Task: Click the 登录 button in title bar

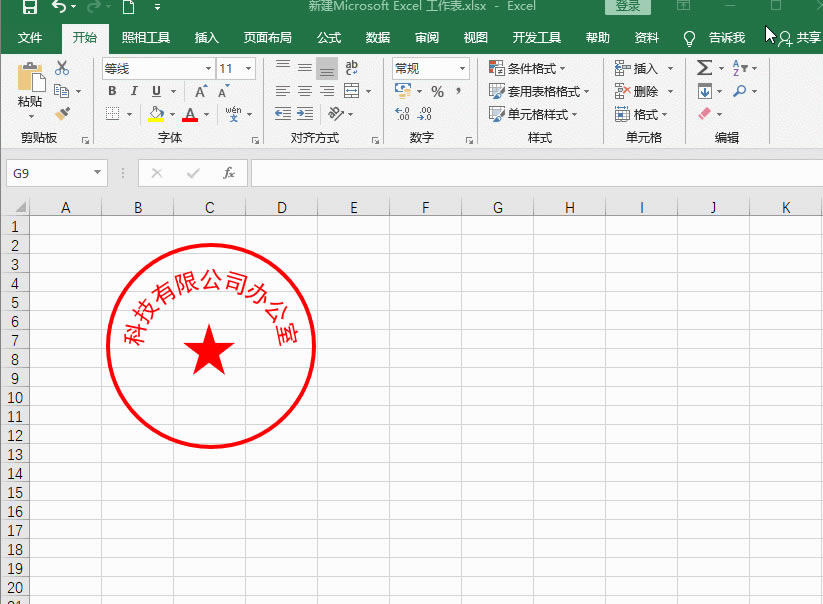Action: tap(627, 6)
